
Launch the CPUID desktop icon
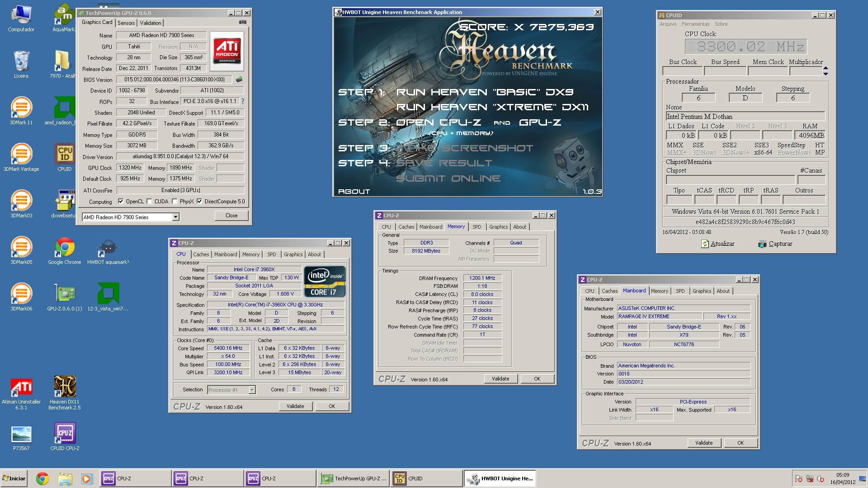pyautogui.click(x=64, y=158)
